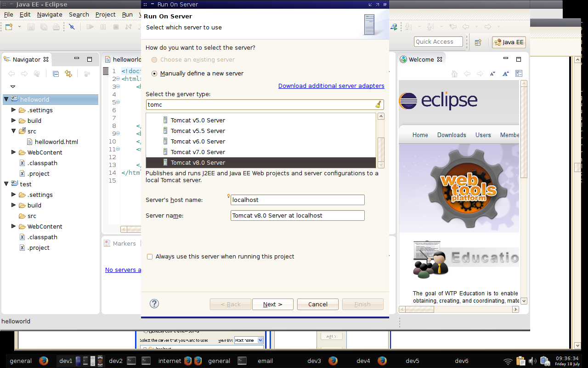
Task: Click the Save All toolbar icon
Action: point(44,27)
